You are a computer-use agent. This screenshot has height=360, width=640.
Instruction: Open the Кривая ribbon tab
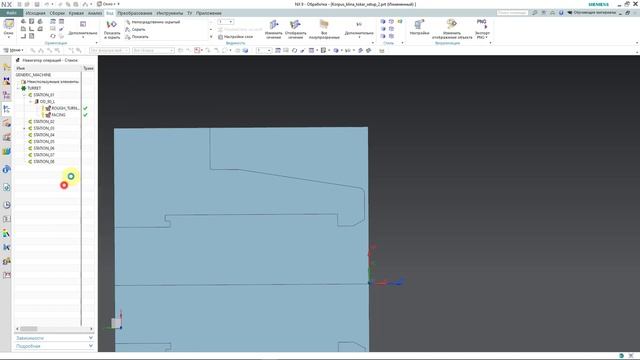[76, 13]
